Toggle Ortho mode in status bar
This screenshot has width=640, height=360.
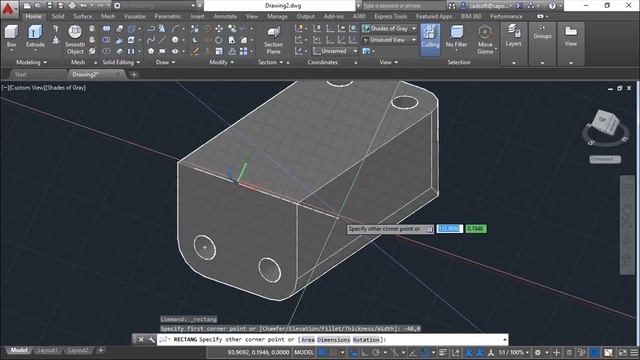pyautogui.click(x=364, y=352)
